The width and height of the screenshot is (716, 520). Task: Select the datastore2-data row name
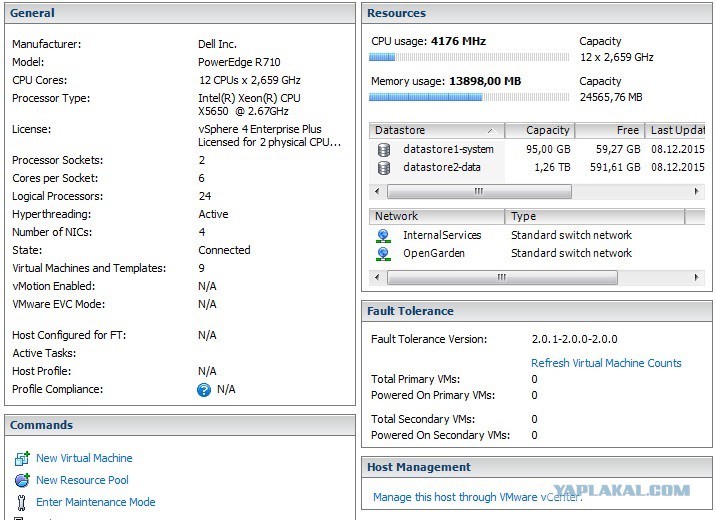coord(442,167)
